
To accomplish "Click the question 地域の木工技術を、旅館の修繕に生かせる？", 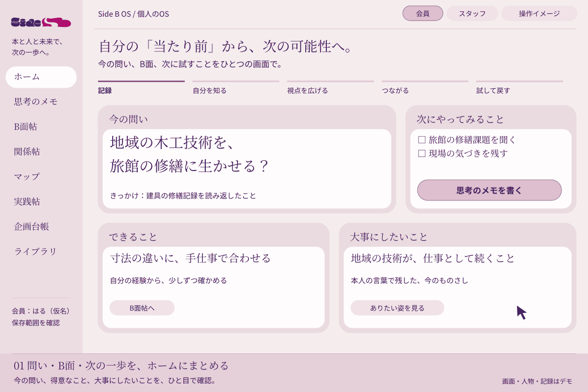I will 190,154.
